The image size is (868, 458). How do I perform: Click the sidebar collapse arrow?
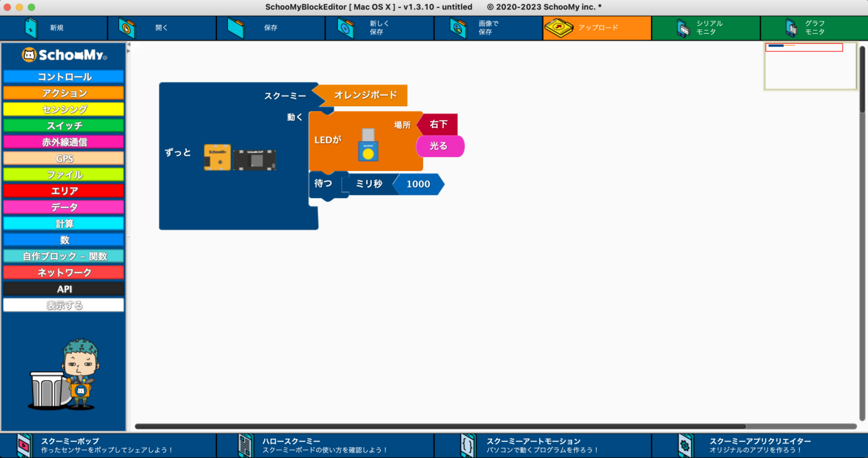tap(128, 44)
